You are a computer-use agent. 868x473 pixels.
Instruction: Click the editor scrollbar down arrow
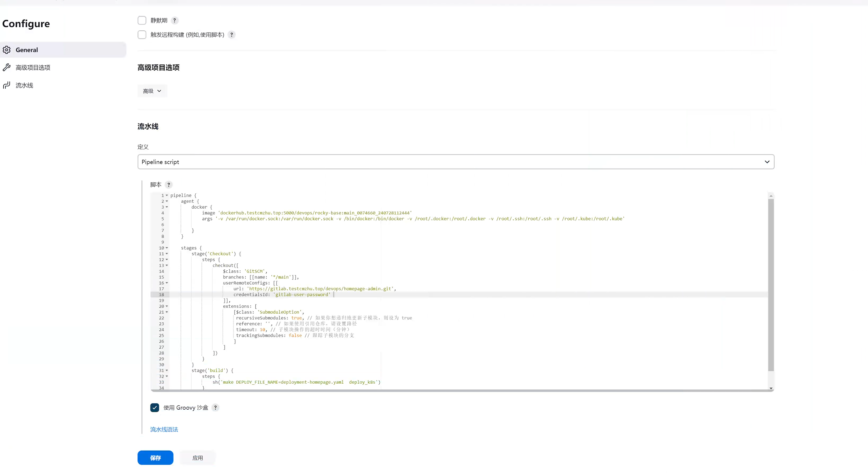point(771,388)
